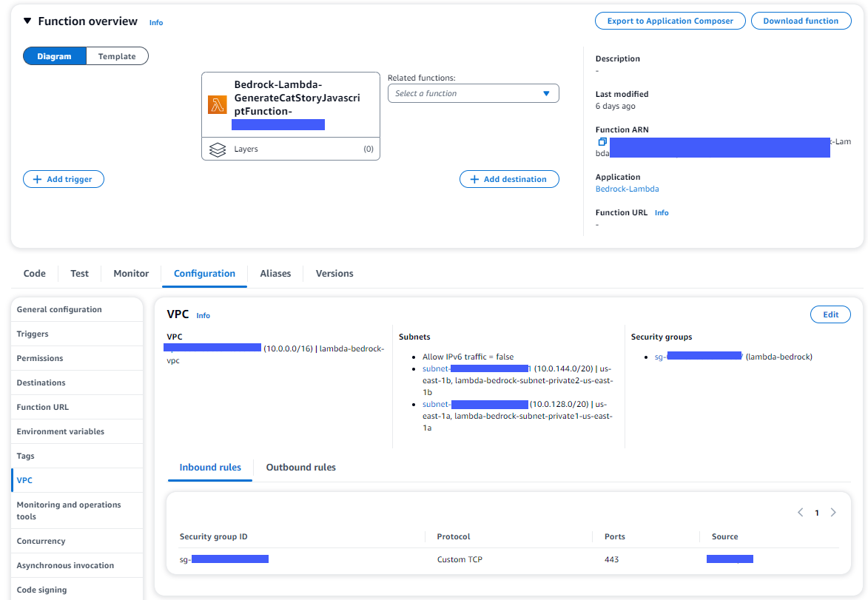Click the port 443 cell
Screen dimensions: 868x600
612,559
